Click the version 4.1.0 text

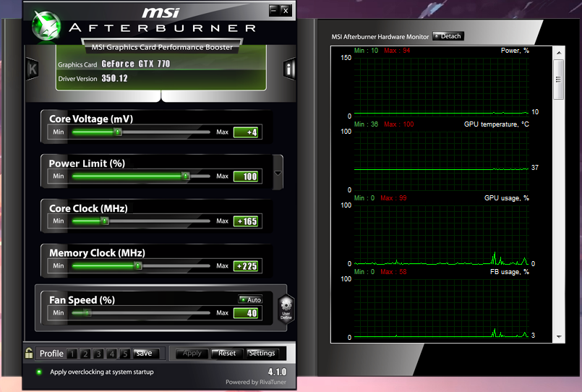tap(277, 372)
